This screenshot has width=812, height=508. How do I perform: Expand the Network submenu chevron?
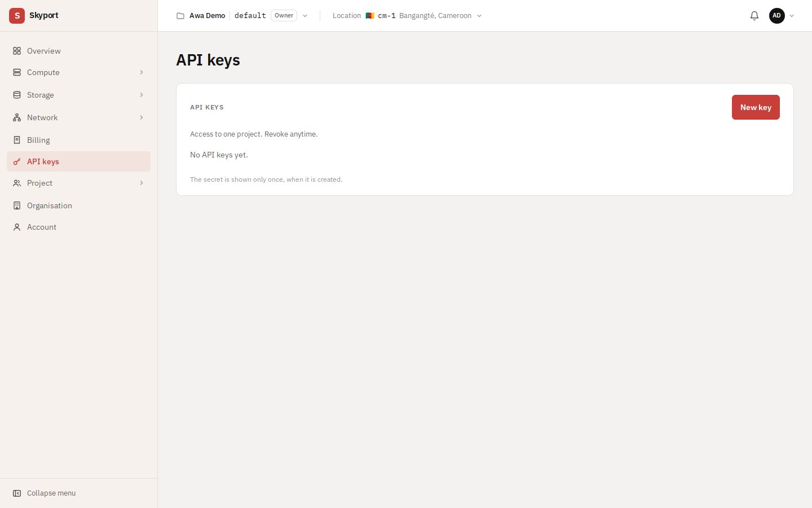pyautogui.click(x=142, y=117)
